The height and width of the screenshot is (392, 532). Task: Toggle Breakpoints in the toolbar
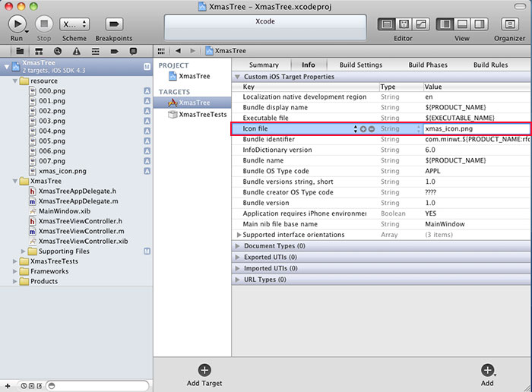pos(114,24)
